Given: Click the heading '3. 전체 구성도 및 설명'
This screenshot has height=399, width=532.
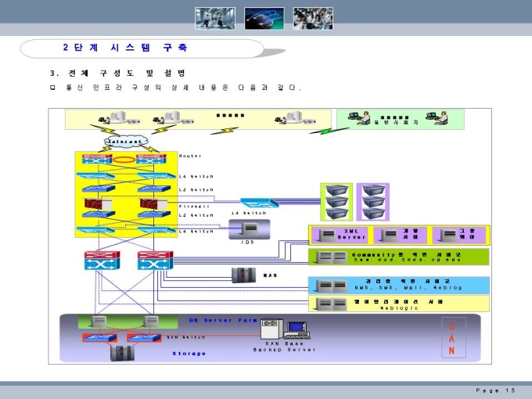Looking at the screenshot, I should point(117,73).
